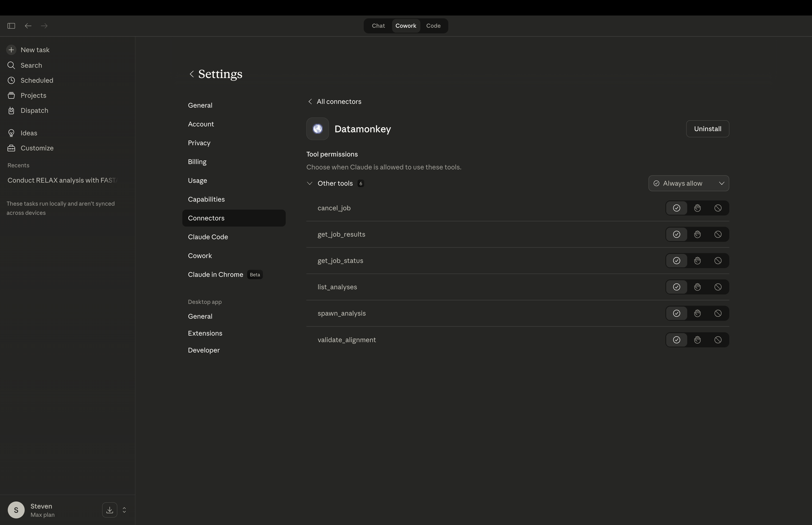Open the Search sidebar icon
This screenshot has width=812, height=525.
tap(11, 65)
